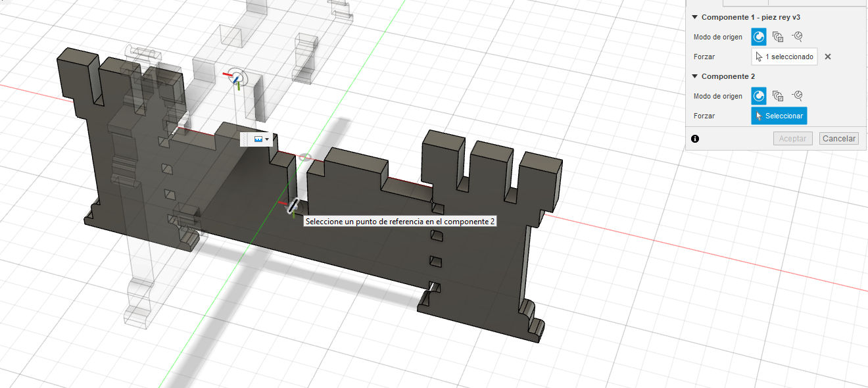This screenshot has width=868, height=388.
Task: Choose two-edge-intersection origin mode for Componente 2
Action: click(x=798, y=96)
